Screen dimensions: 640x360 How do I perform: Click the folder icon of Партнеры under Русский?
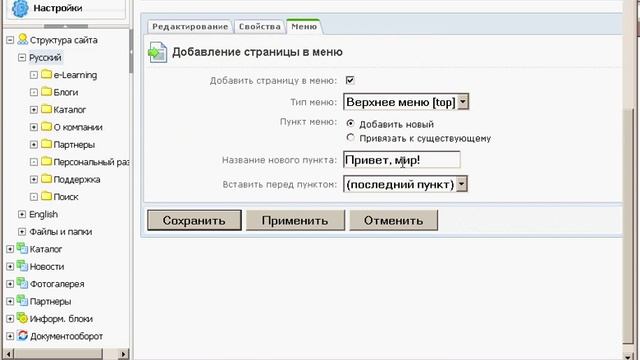coord(47,144)
